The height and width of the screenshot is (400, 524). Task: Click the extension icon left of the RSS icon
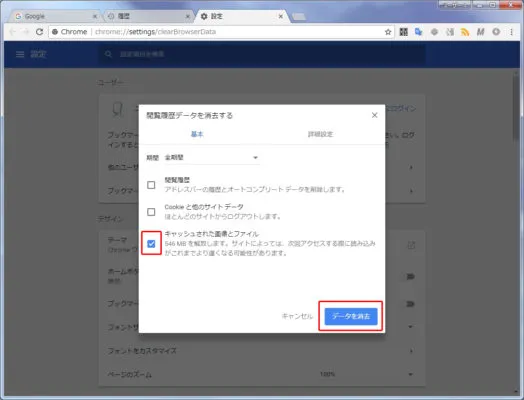click(450, 32)
